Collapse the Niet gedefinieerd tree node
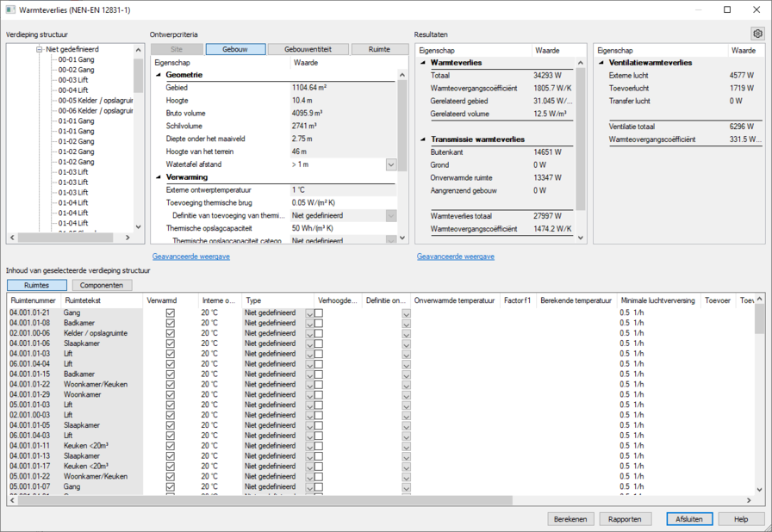The image size is (772, 532). (40, 49)
